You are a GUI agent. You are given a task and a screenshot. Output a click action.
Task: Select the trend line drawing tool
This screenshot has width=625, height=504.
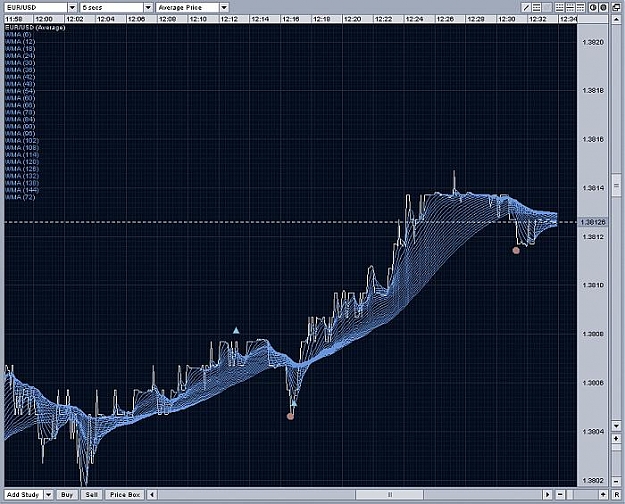(x=526, y=8)
